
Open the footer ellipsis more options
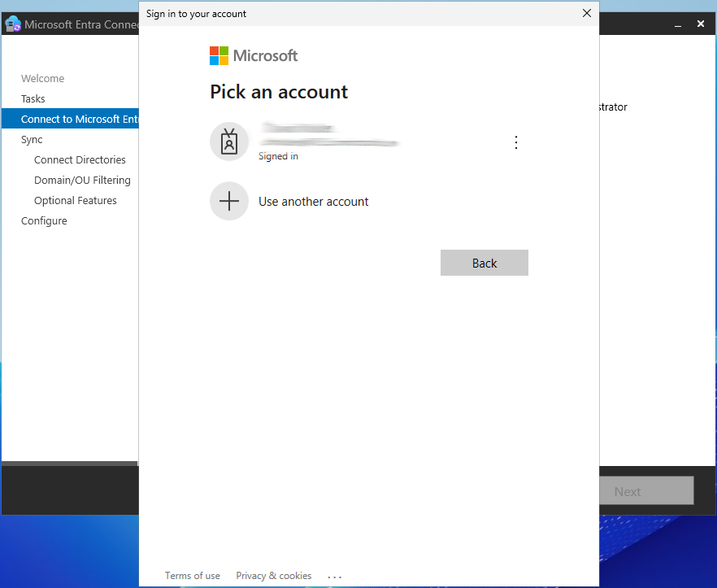tap(335, 577)
